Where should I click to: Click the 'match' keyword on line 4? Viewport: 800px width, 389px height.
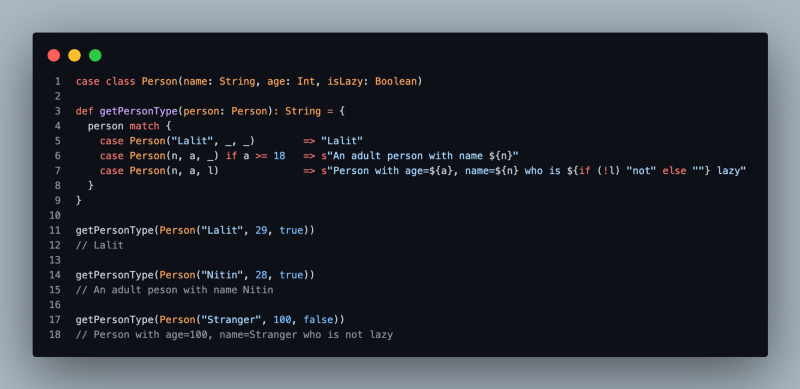point(144,126)
